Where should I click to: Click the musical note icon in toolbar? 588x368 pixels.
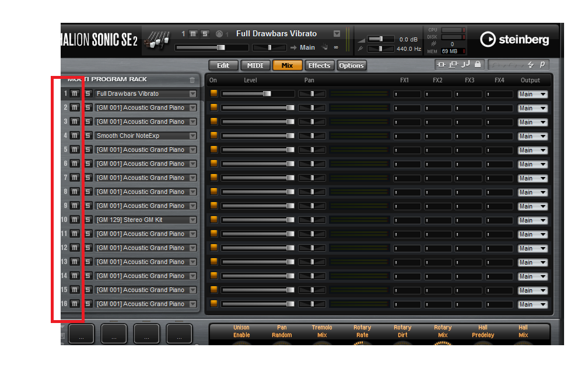pyautogui.click(x=466, y=65)
